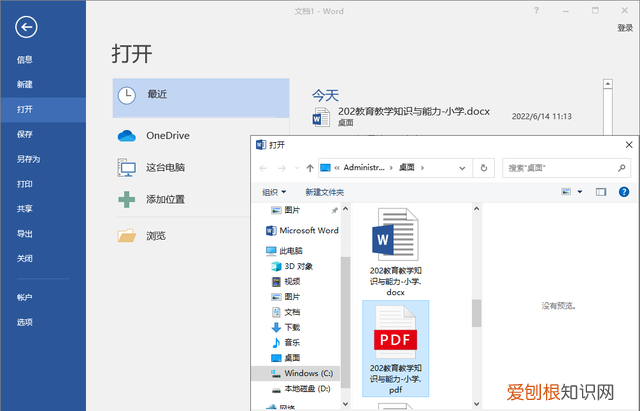This screenshot has height=411, width=640.
Task: Open the 信息 menu item
Action: 24,60
